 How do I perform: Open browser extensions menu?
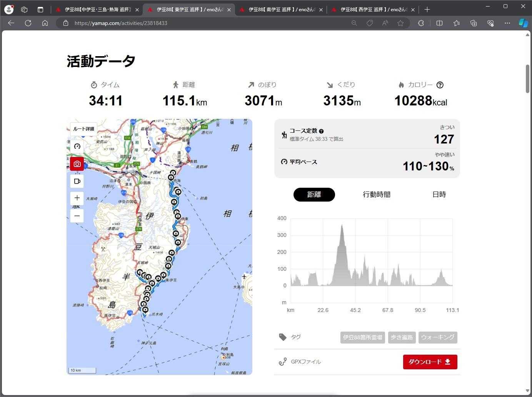pyautogui.click(x=421, y=23)
